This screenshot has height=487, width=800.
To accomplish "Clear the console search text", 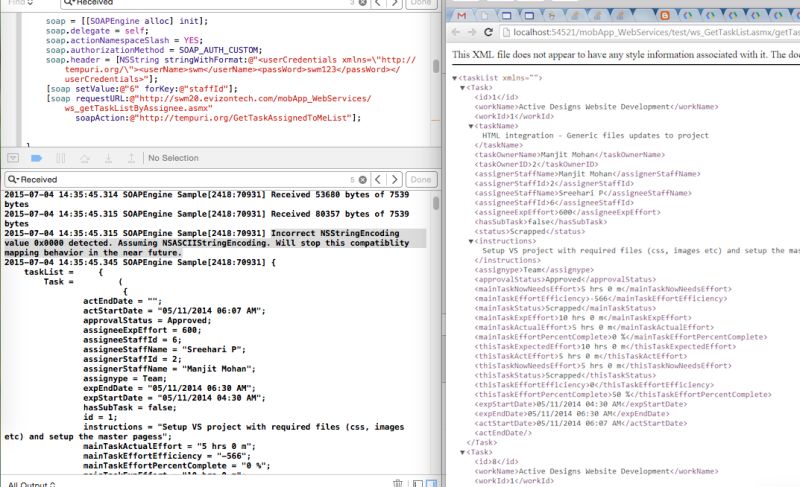I will point(362,180).
